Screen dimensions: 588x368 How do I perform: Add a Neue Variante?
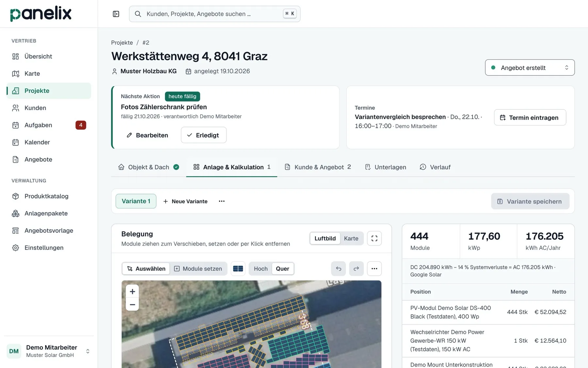[x=185, y=201]
